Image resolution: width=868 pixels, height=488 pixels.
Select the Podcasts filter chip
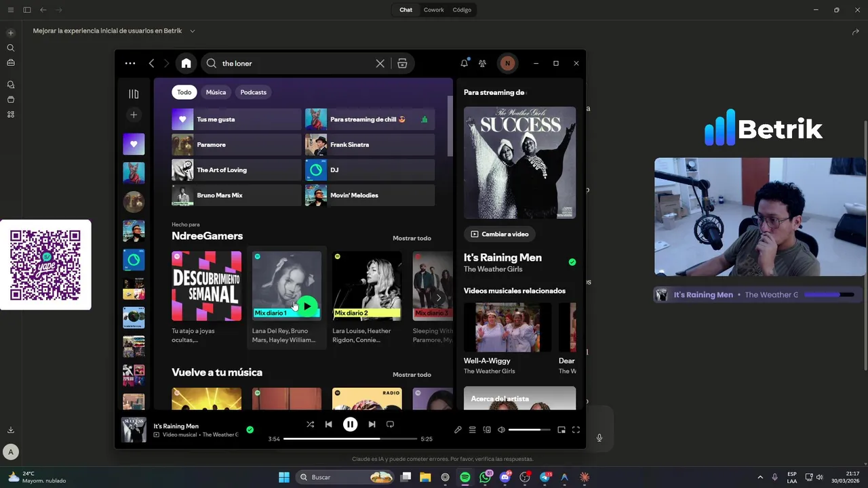pos(254,92)
